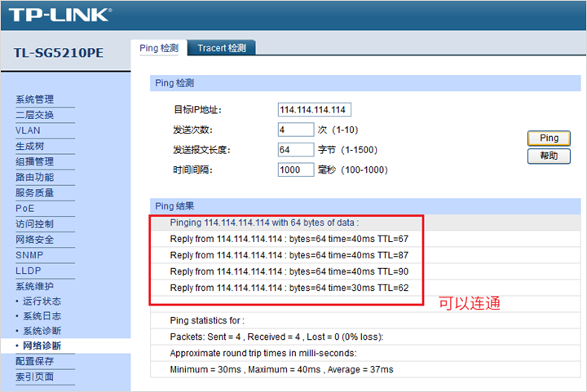Click the 发送报文长度 label

tap(202, 150)
